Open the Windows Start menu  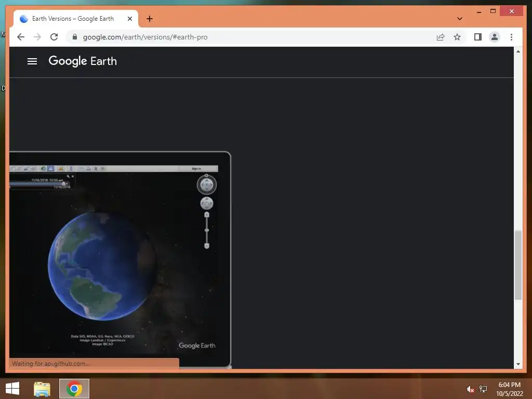tap(12, 389)
